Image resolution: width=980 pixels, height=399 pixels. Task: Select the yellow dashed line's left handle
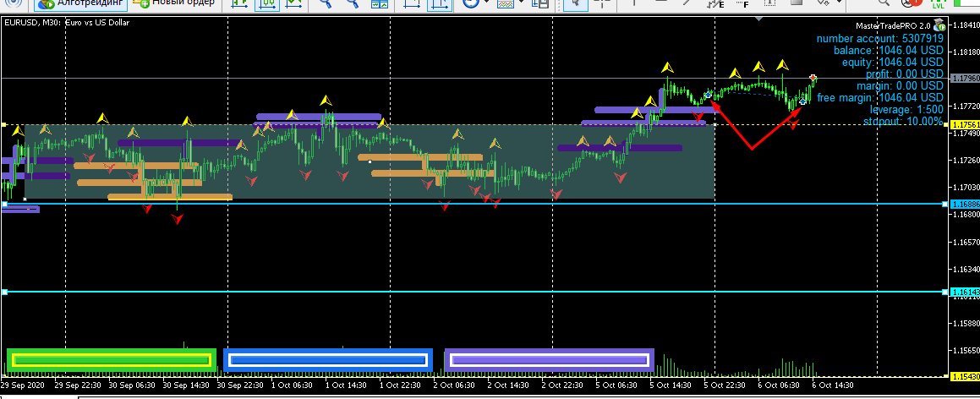point(3,125)
